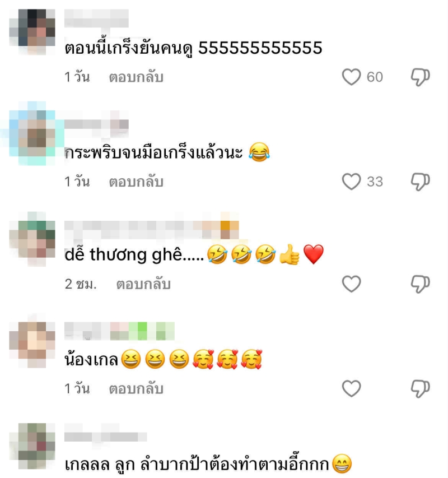Like the 'น้องเกล' comment

pyautogui.click(x=351, y=388)
